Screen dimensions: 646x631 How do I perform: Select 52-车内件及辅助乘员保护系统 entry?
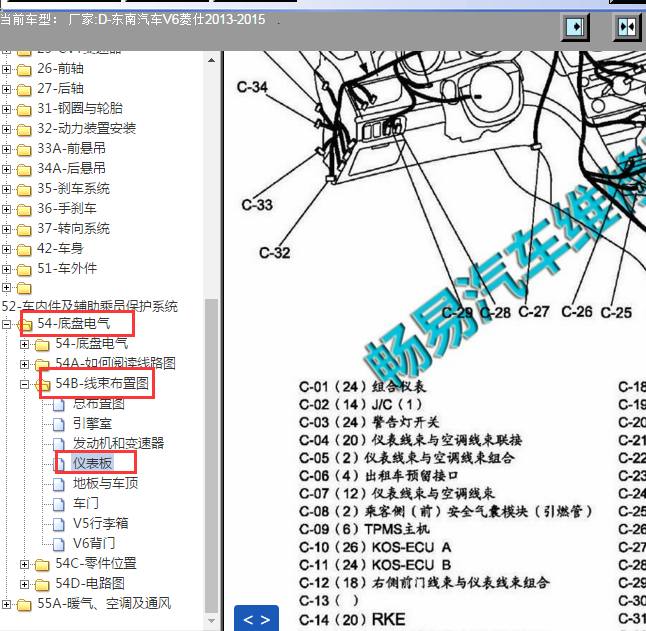tap(89, 306)
